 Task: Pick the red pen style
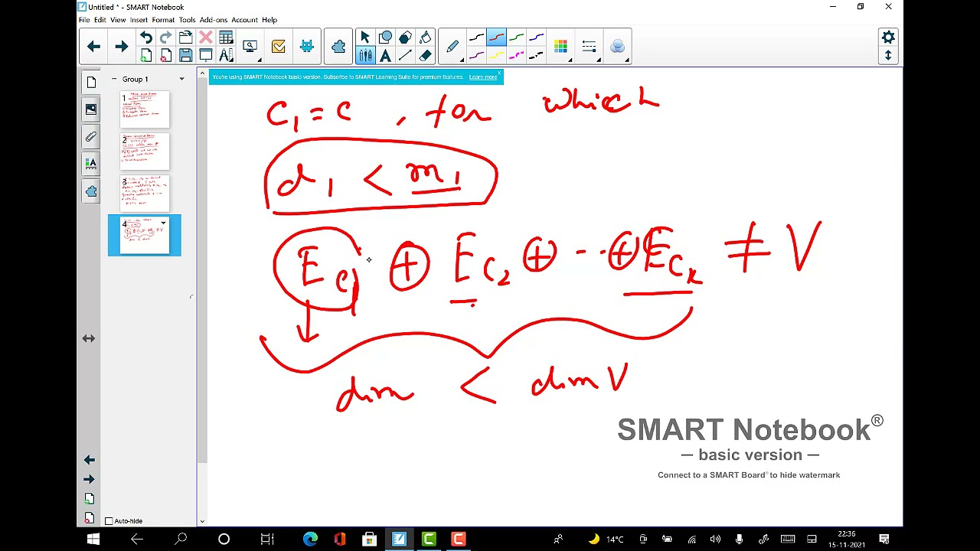[496, 37]
